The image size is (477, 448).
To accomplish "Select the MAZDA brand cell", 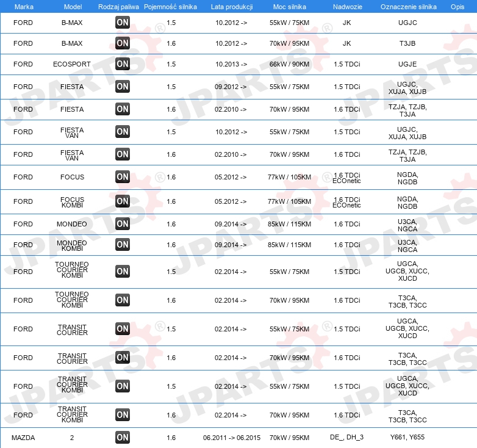I will point(23,438).
